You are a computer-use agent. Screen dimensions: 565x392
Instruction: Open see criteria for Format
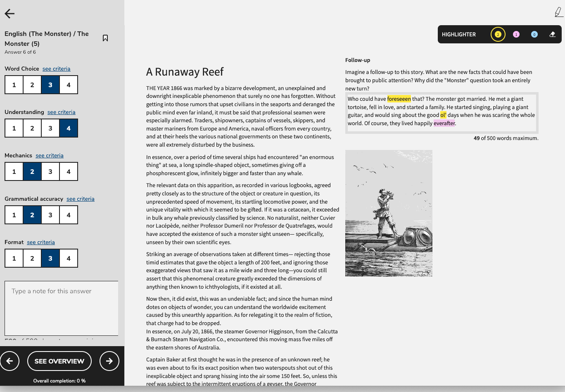point(40,242)
